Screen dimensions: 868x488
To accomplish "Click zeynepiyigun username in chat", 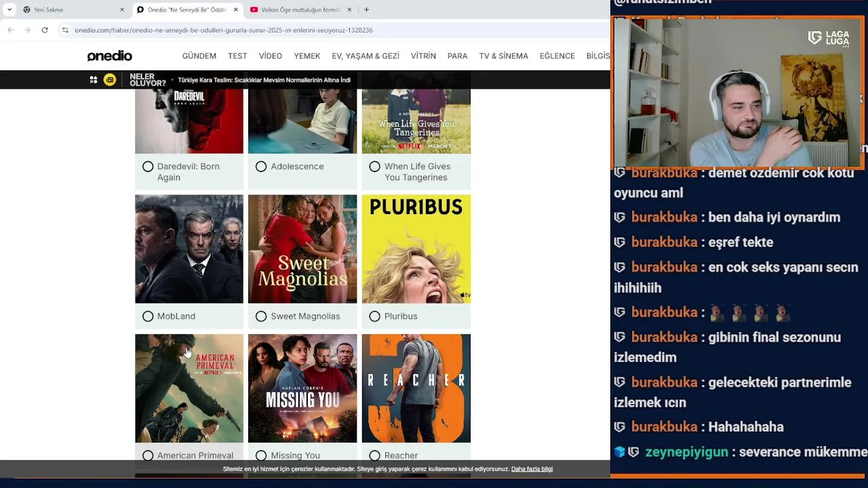I will coord(686,452).
